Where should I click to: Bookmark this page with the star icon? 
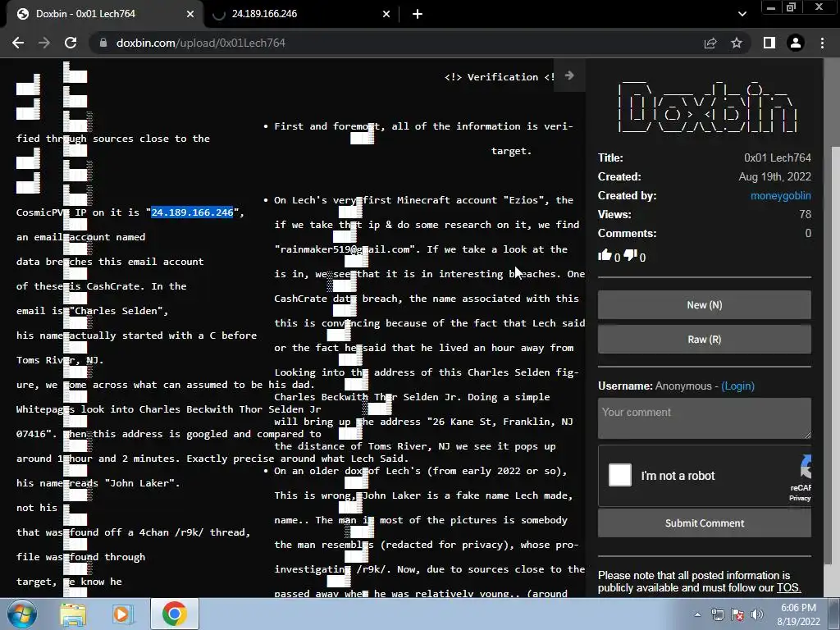click(x=737, y=43)
